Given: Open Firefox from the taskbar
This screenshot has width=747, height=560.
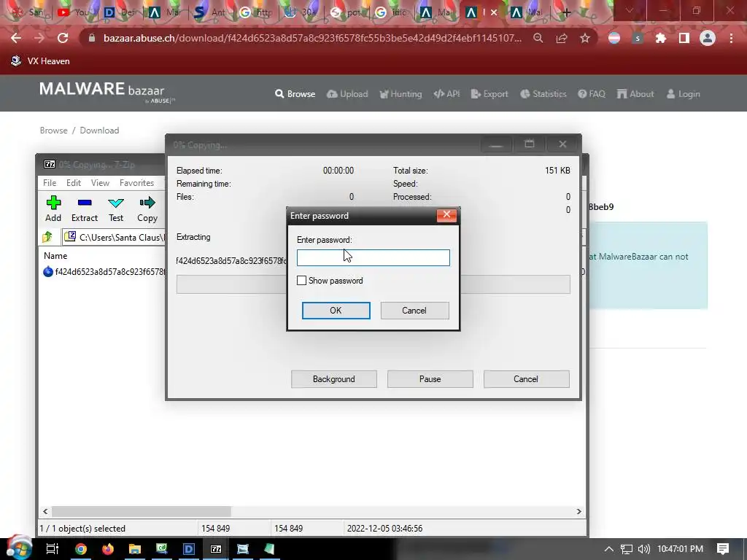Looking at the screenshot, I should [x=108, y=549].
